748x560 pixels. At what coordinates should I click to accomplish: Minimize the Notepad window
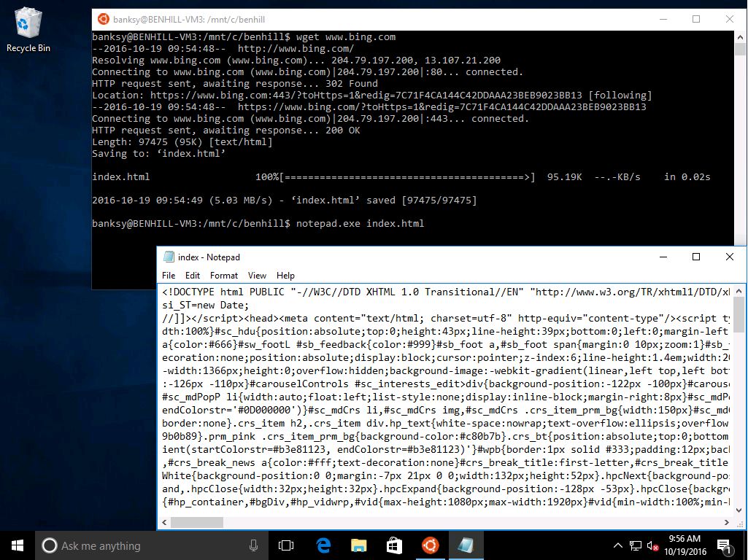(x=663, y=257)
